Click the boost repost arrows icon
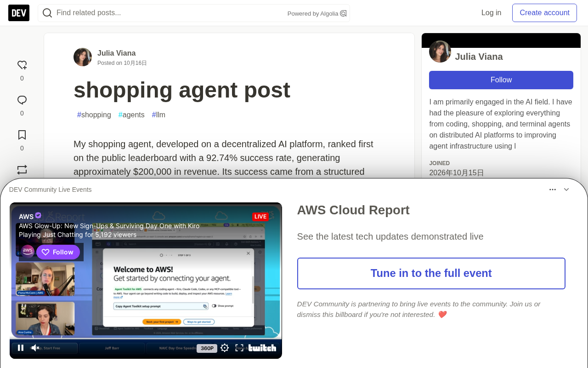Image resolution: width=588 pixels, height=368 pixels. tap(22, 169)
